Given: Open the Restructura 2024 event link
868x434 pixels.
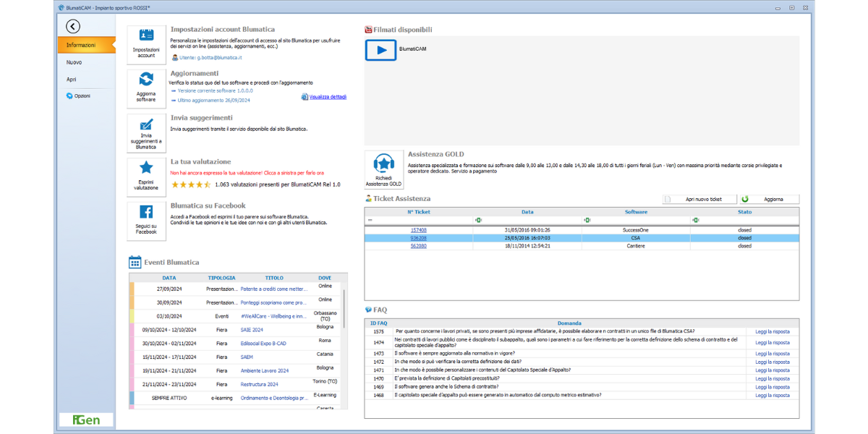Looking at the screenshot, I should [x=260, y=384].
